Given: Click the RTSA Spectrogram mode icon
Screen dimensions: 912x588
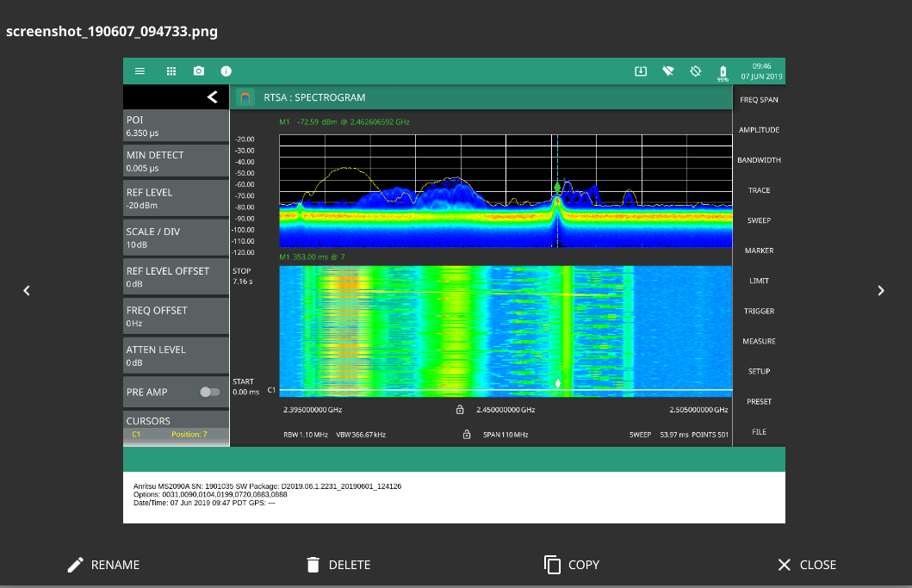Looking at the screenshot, I should pyautogui.click(x=245, y=98).
